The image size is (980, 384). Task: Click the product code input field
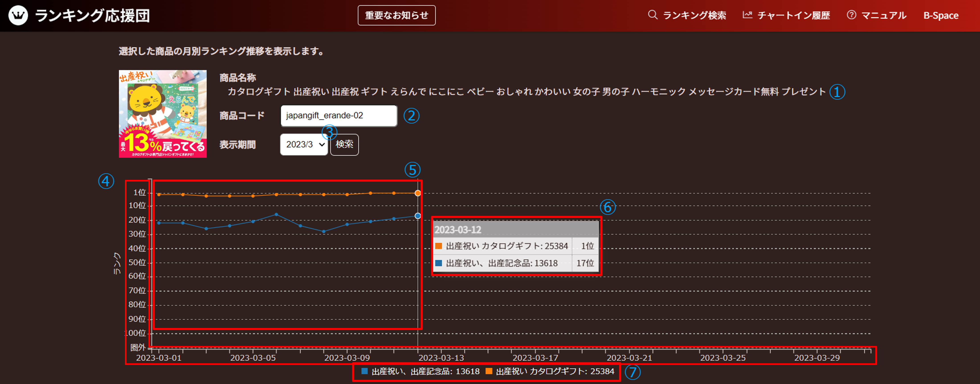tap(339, 116)
